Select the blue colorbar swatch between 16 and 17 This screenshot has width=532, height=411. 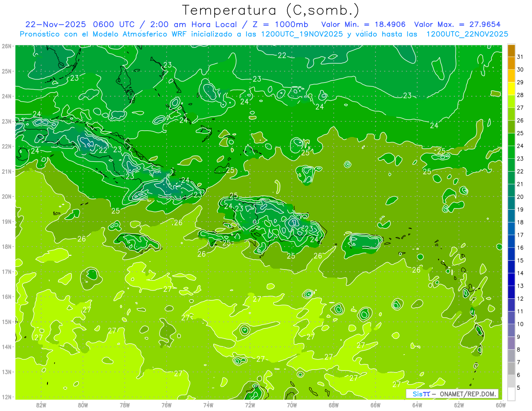(511, 241)
